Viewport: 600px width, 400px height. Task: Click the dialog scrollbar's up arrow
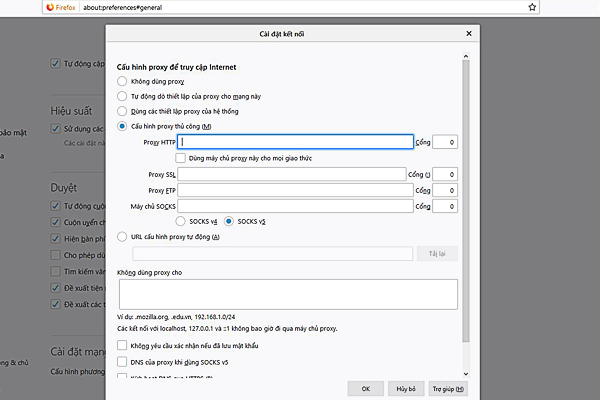464,56
